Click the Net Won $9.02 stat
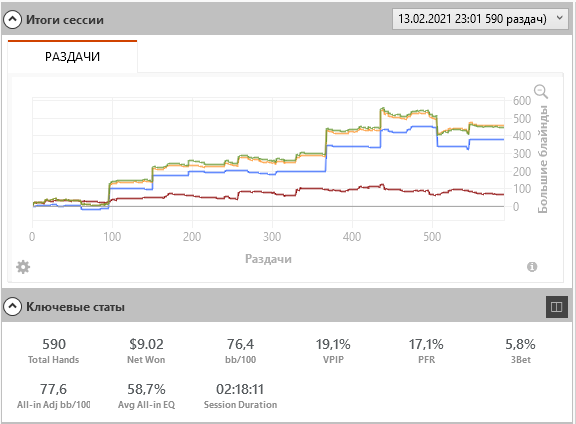 pos(146,351)
